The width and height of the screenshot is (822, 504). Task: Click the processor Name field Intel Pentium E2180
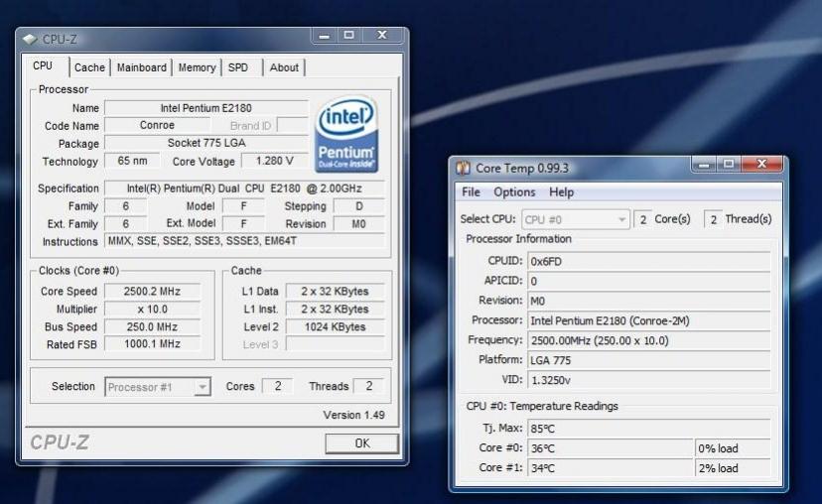click(206, 108)
